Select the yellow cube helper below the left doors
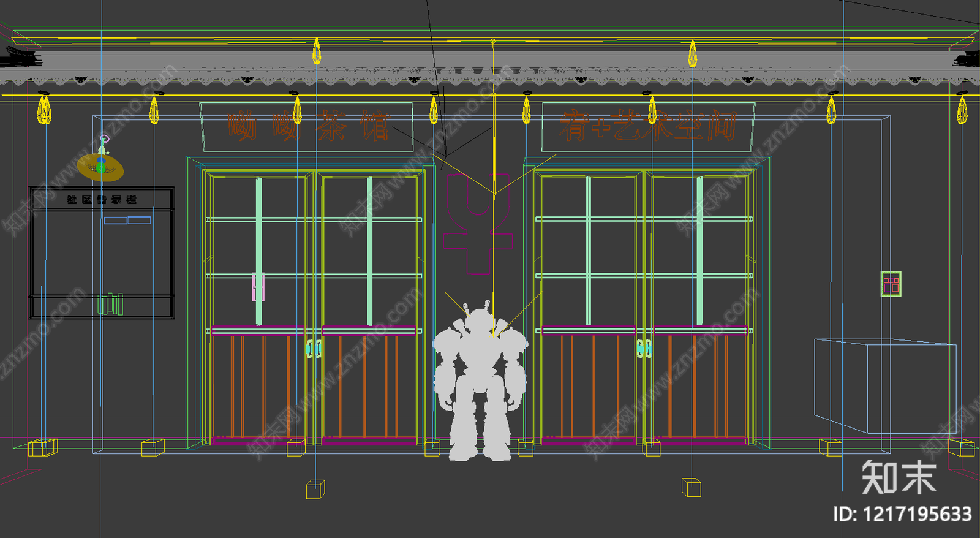The image size is (980, 538). coord(315,489)
